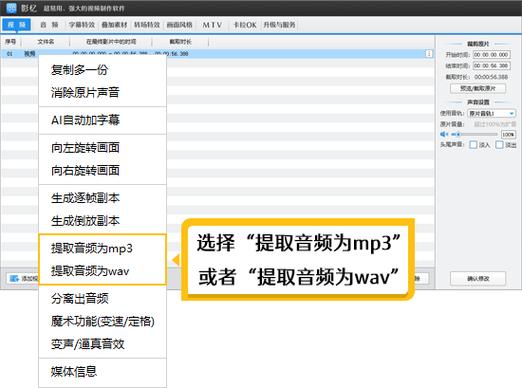Enable the 淡出 fade-out checkbox
This screenshot has height=388, width=522.
click(499, 145)
